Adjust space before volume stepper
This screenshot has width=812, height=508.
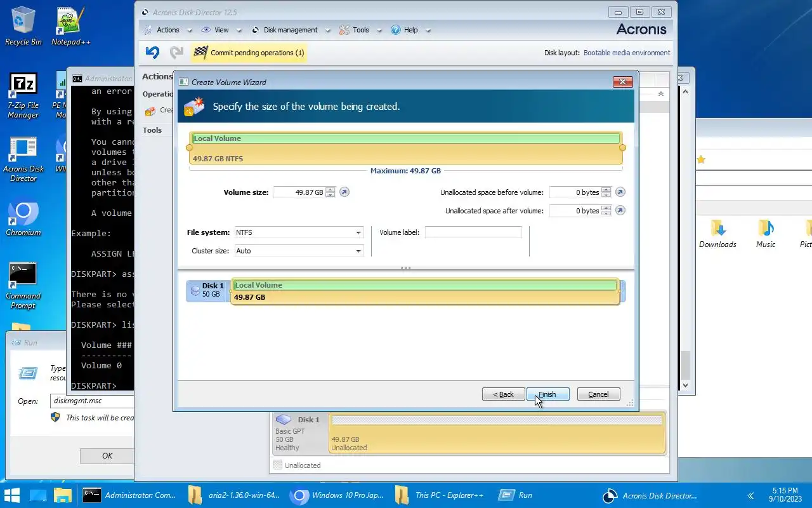click(606, 192)
